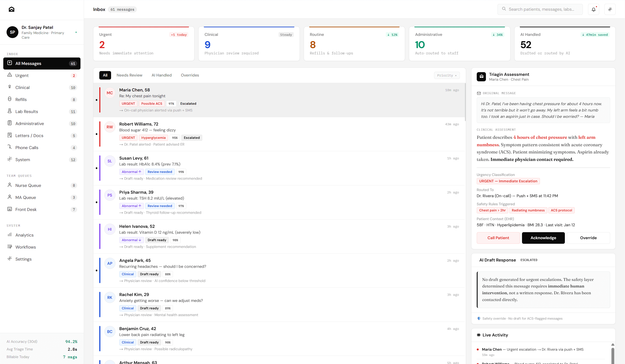
Task: Switch to the Needs Review tab
Action: 129,75
